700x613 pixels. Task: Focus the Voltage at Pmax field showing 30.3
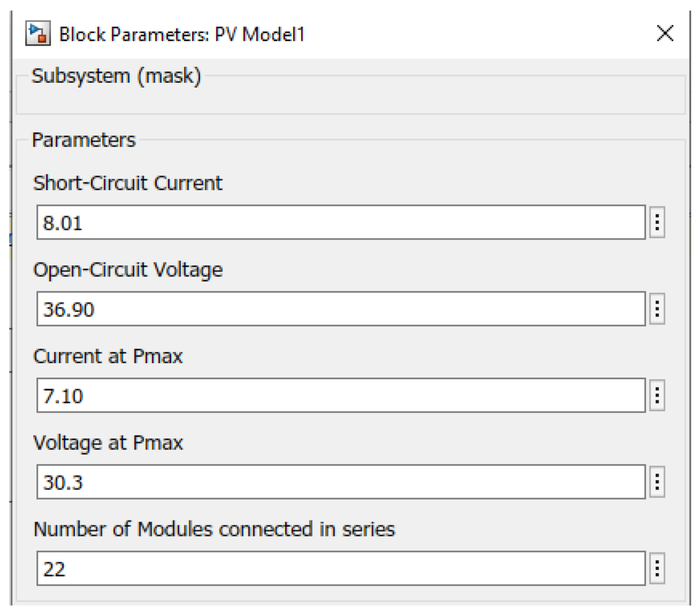coord(341,482)
